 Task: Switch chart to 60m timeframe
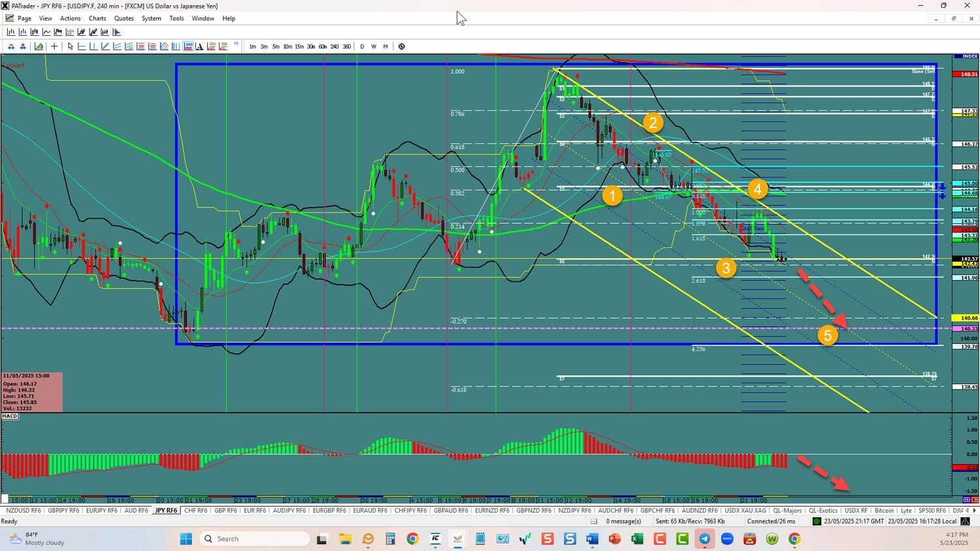[x=323, y=46]
